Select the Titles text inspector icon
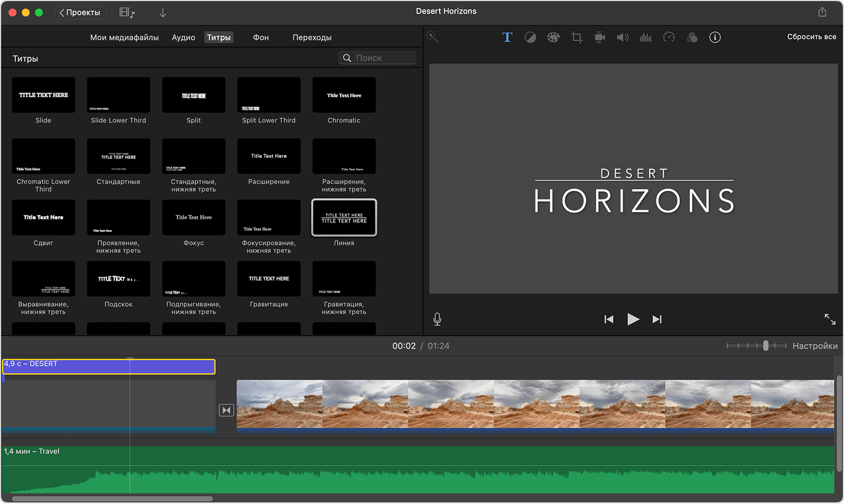The width and height of the screenshot is (844, 504). tap(507, 37)
